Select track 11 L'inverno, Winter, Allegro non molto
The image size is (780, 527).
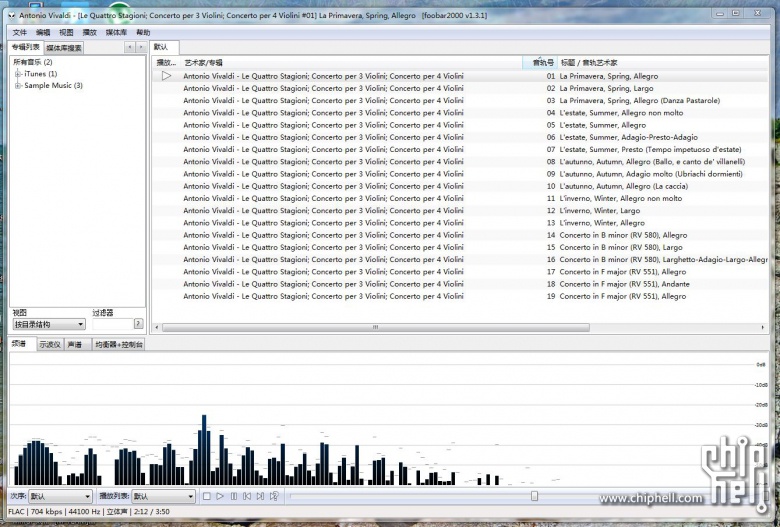coord(461,198)
